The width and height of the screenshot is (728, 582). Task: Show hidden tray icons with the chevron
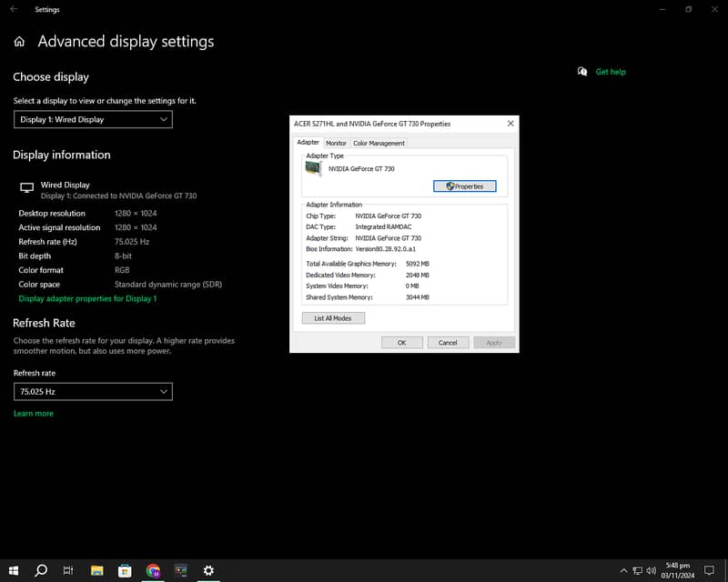pyautogui.click(x=623, y=570)
